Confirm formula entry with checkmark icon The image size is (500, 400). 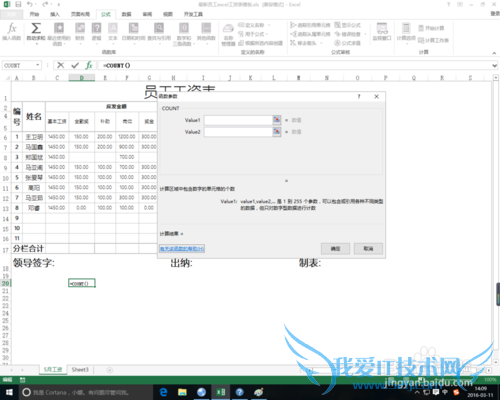click(75, 65)
